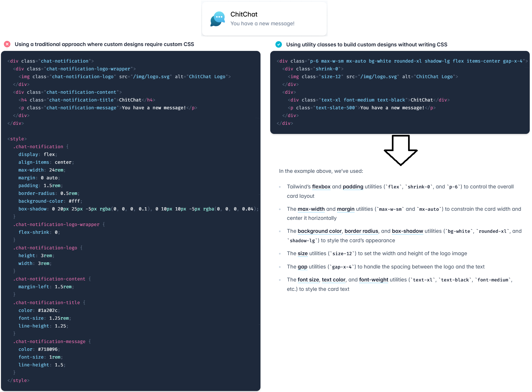Follow the box-shadow link
Image resolution: width=532 pixels, height=392 pixels.
tap(407, 231)
